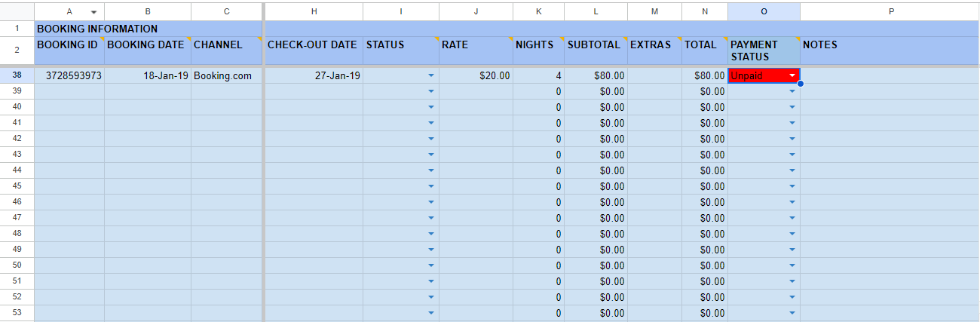Select the $80.00 total cell in column N
This screenshot has width=980, height=322.
pyautogui.click(x=705, y=75)
